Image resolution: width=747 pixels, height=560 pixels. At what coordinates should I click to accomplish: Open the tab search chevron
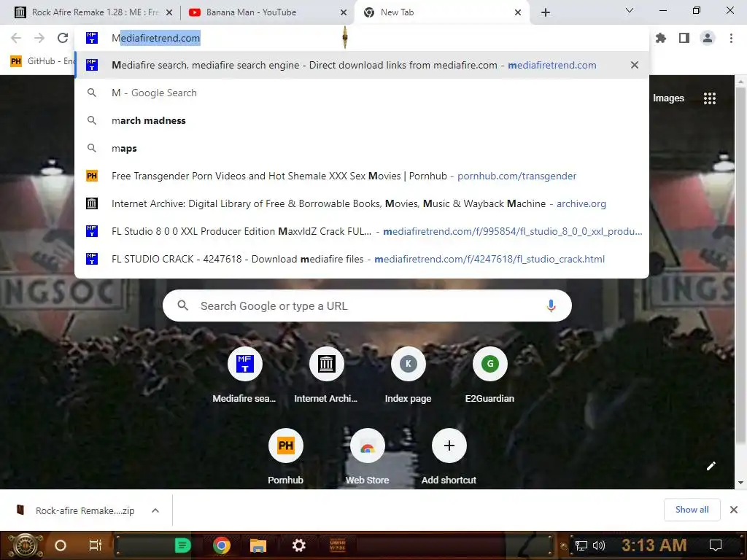click(x=630, y=10)
